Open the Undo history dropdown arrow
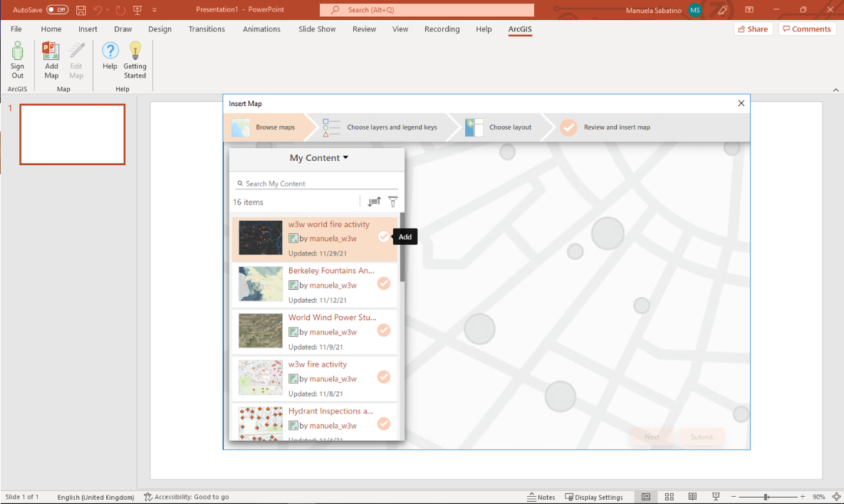Viewport: 844px width, 504px height. click(107, 10)
